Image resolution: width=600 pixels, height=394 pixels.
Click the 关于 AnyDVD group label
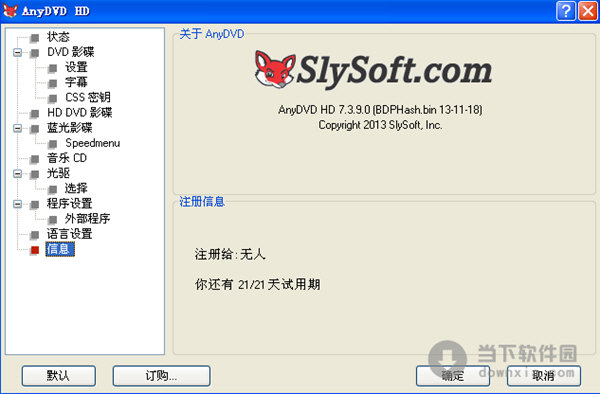[212, 34]
